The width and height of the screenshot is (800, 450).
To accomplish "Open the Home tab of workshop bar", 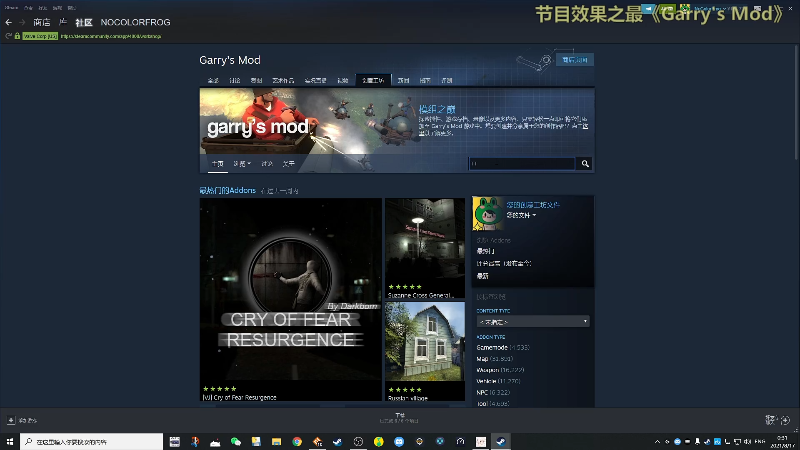I will point(217,164).
